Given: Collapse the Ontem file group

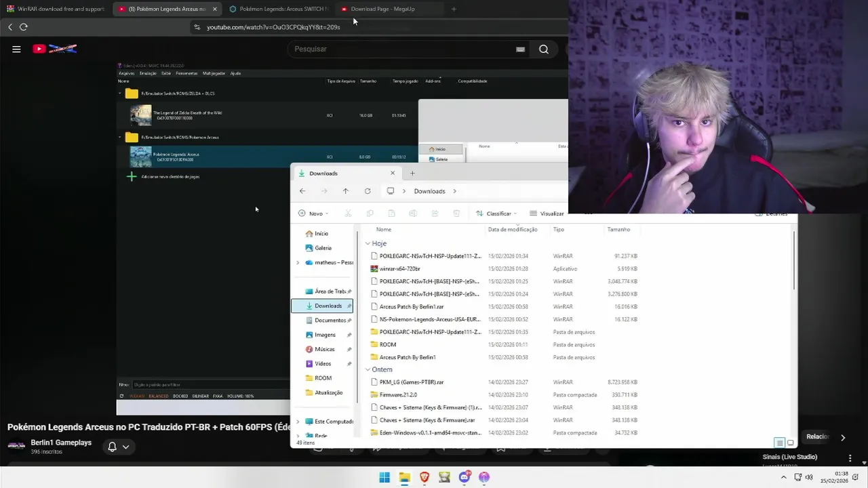Looking at the screenshot, I should click(x=368, y=369).
